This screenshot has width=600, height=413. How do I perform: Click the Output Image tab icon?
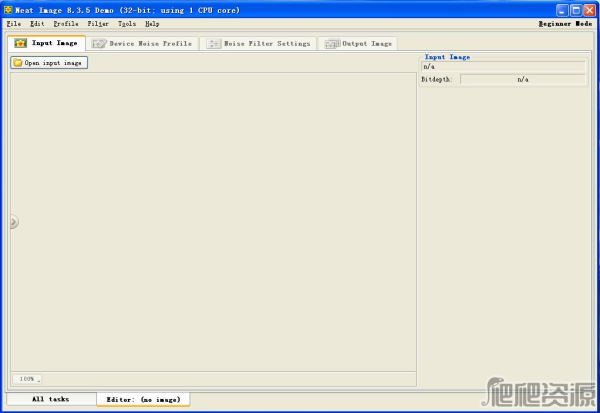click(x=331, y=43)
